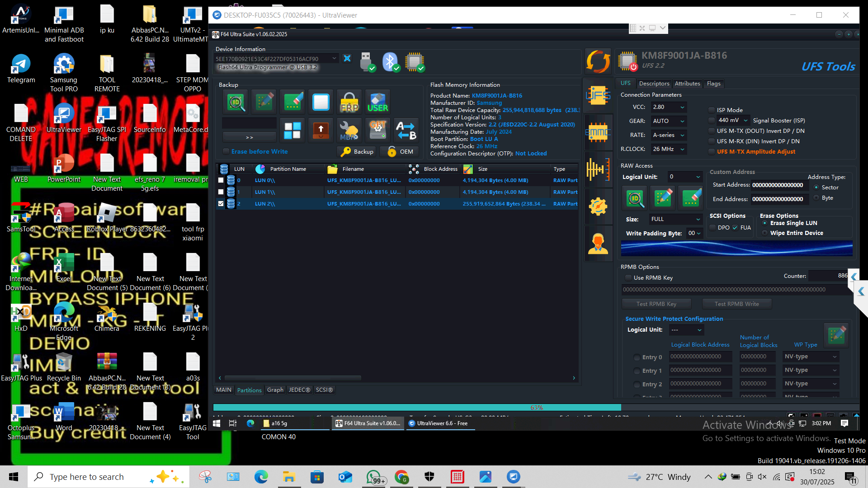Open the Size FULL dropdown
868x488 pixels.
click(x=675, y=219)
